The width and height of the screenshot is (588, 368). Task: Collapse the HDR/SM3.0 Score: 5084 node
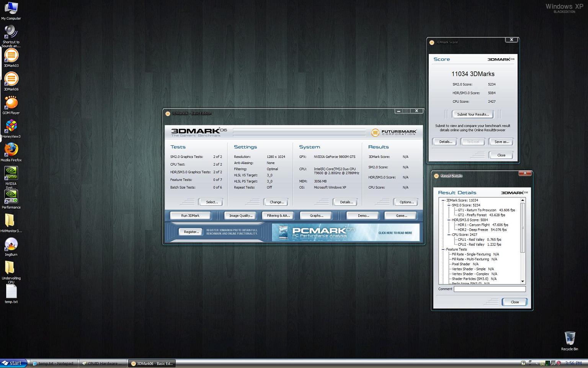click(x=449, y=220)
